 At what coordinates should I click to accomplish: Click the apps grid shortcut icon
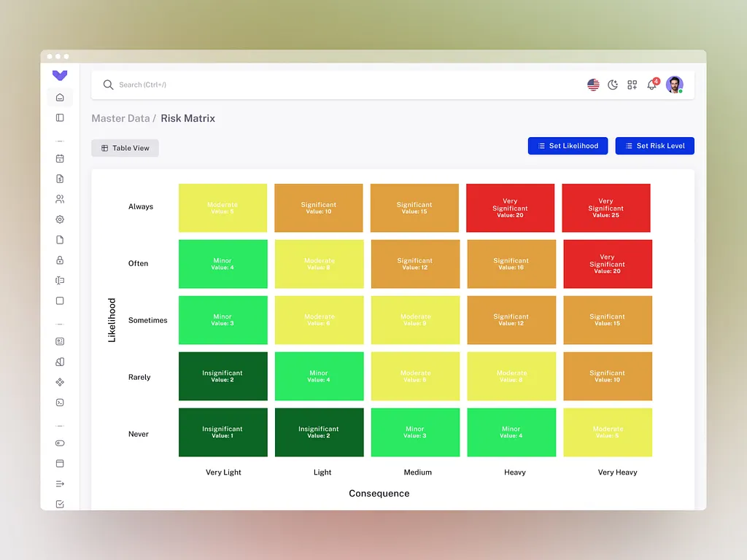(x=632, y=85)
